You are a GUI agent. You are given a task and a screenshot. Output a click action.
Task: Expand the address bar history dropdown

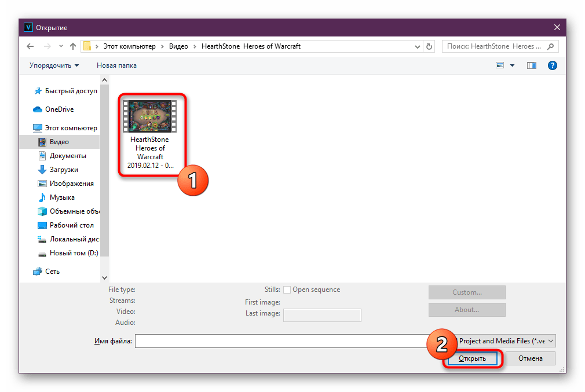[418, 47]
